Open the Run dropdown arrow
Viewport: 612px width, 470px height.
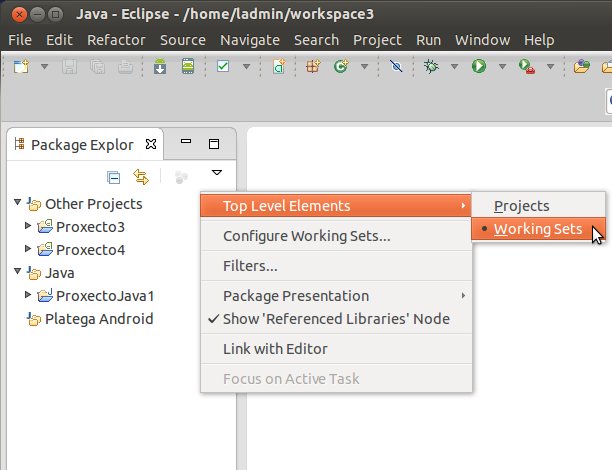pos(503,67)
